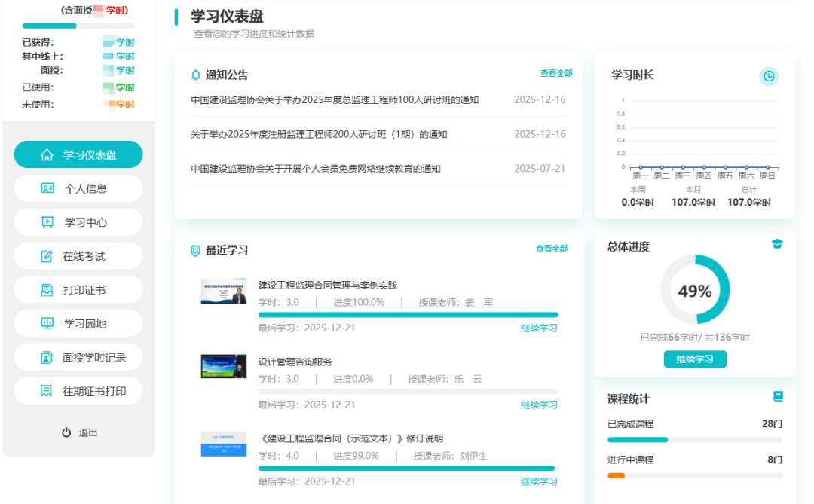Click the printer icon for 打印证书
This screenshot has height=504, width=814.
pos(47,290)
